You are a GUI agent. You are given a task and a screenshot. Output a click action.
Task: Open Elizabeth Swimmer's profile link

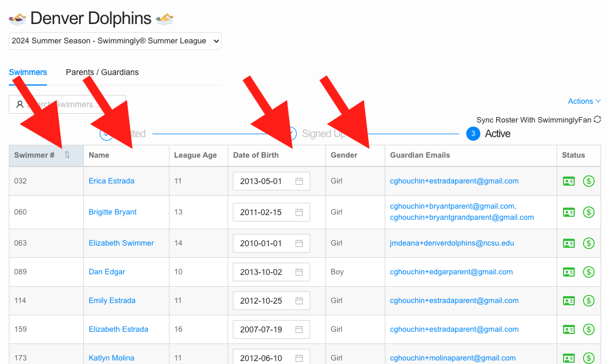(x=121, y=243)
